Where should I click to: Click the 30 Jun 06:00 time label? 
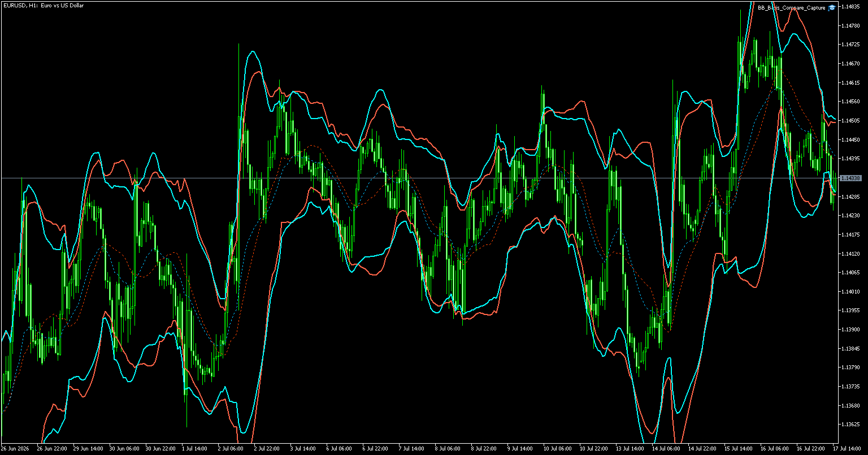(x=124, y=449)
